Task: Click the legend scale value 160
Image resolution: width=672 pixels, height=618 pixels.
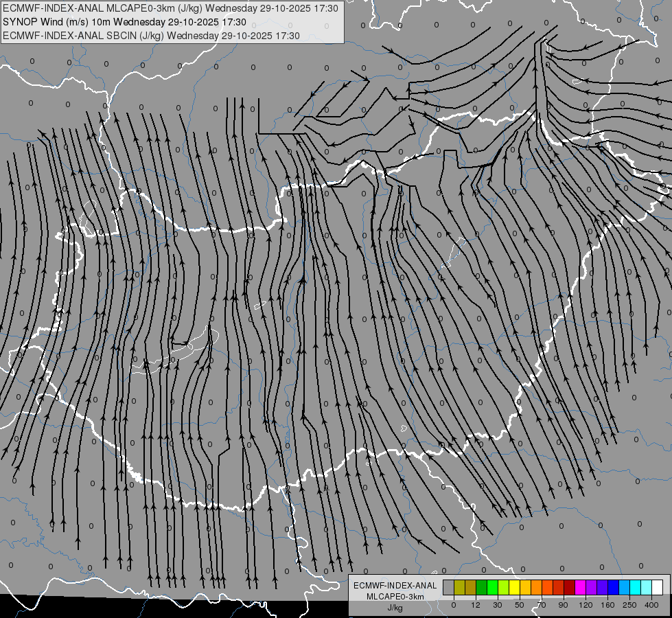Action: point(607,605)
